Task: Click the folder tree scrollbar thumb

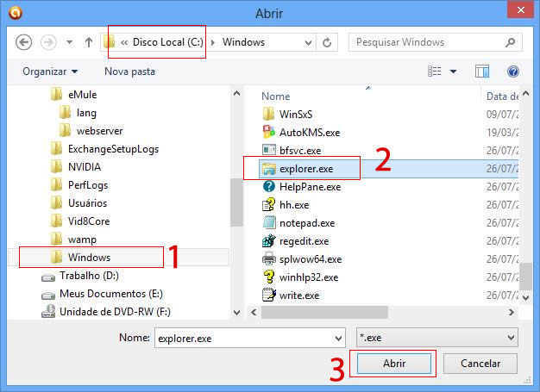Action: coord(236,202)
